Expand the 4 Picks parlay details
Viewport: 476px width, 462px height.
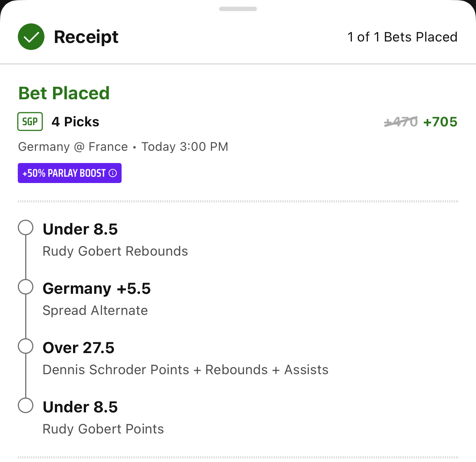click(x=75, y=122)
